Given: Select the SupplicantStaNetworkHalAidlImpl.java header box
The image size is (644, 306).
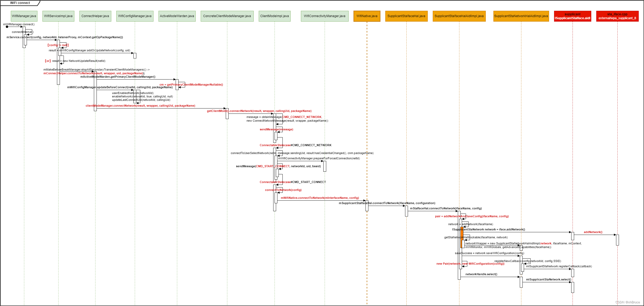Looking at the screenshot, I should point(521,16).
